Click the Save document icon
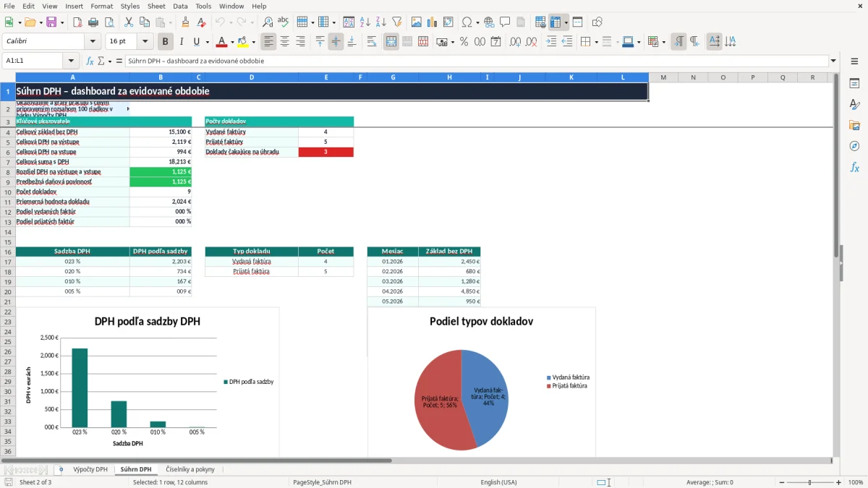The width and height of the screenshot is (868, 488). click(x=51, y=22)
